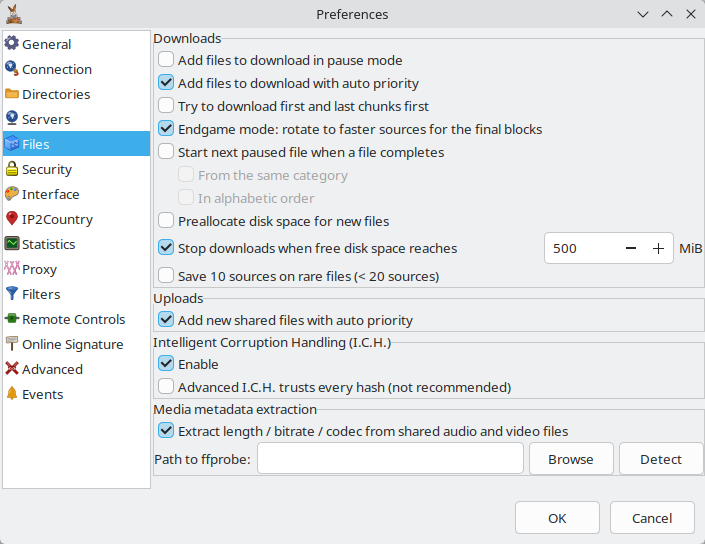Switch to the Connection section
The width and height of the screenshot is (705, 544).
click(x=57, y=69)
